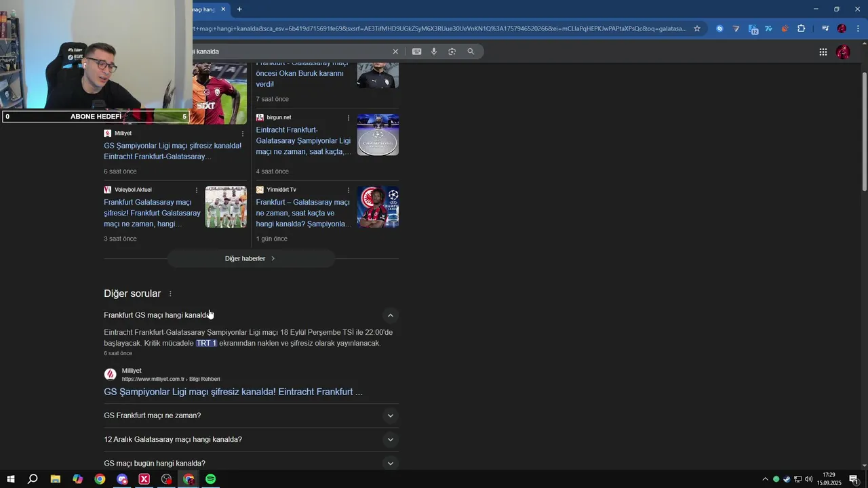
Task: Open the Google apps grid
Action: pyautogui.click(x=823, y=52)
